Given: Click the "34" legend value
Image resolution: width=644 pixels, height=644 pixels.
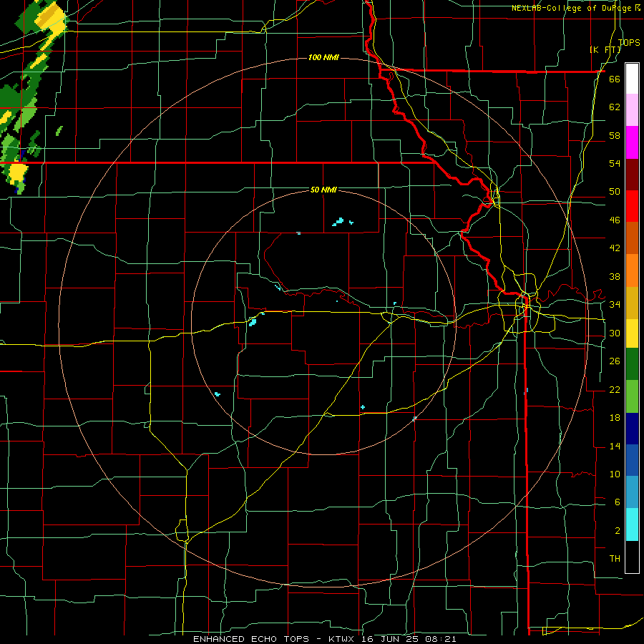Looking at the screenshot, I should (x=615, y=305).
